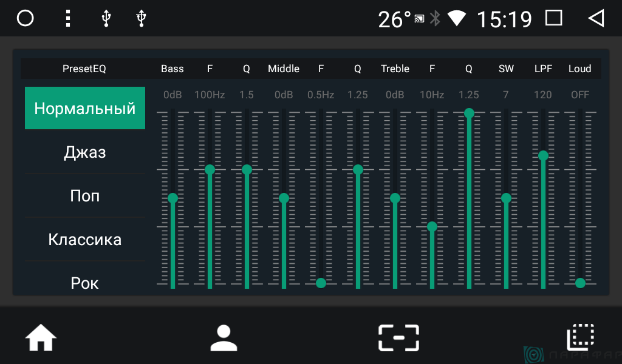Choose the Джаз equalizer preset
This screenshot has width=622, height=364.
click(x=85, y=152)
